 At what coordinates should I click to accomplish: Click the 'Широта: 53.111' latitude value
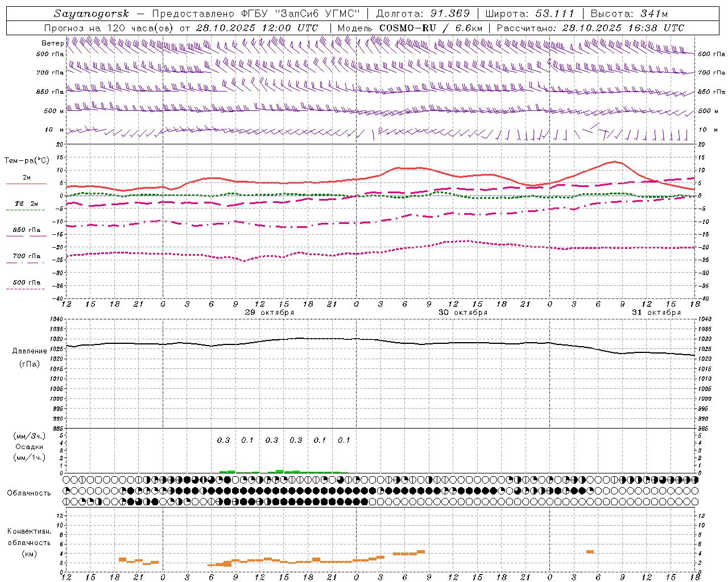coord(530,14)
